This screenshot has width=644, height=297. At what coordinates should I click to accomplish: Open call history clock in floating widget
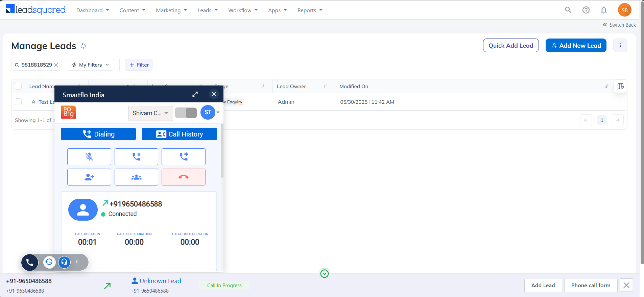pos(49,262)
